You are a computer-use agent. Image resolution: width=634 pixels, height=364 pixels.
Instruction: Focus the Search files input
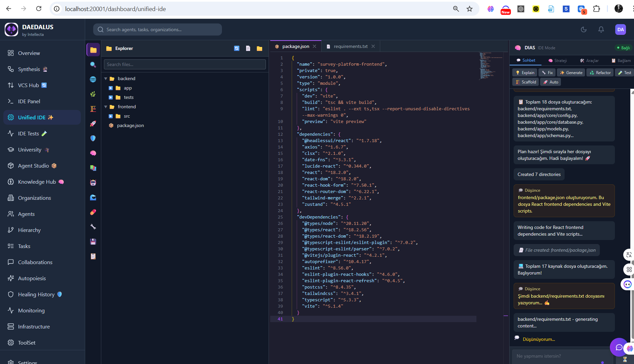185,64
